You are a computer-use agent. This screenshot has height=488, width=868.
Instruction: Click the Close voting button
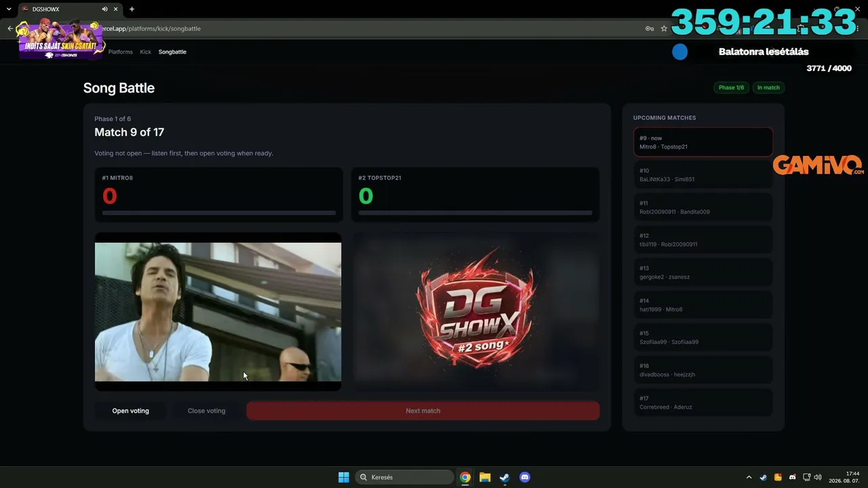206,411
